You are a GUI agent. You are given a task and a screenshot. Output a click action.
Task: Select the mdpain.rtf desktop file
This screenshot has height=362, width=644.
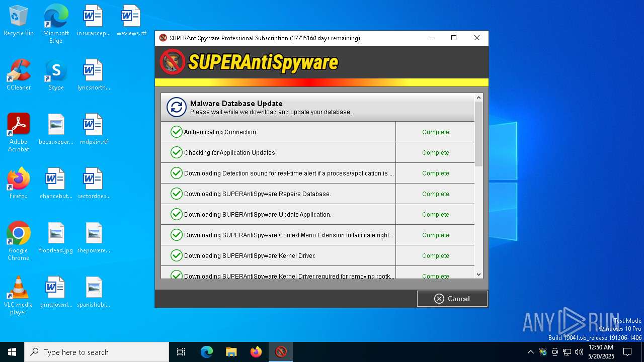point(94,129)
